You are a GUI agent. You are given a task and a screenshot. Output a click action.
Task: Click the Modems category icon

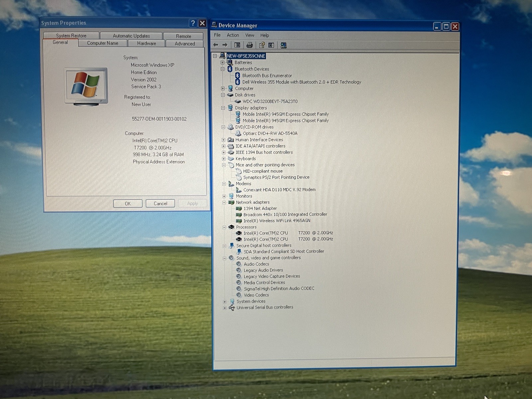click(x=231, y=184)
